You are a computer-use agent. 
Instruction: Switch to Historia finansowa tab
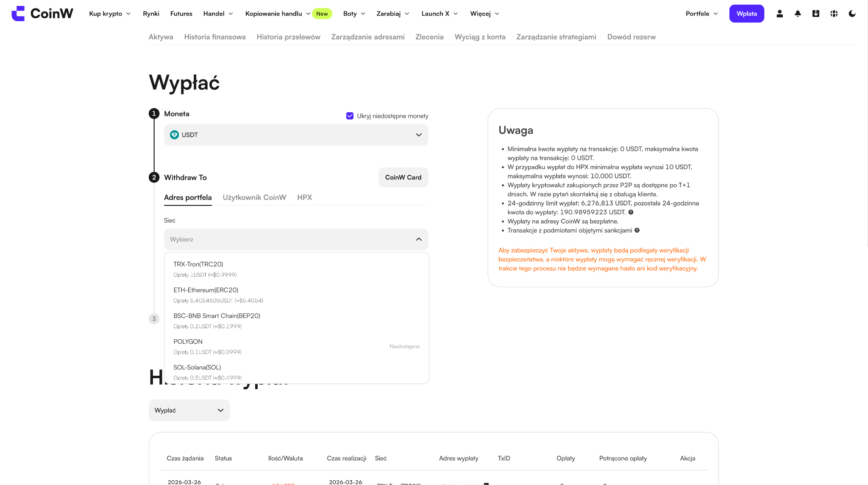215,37
